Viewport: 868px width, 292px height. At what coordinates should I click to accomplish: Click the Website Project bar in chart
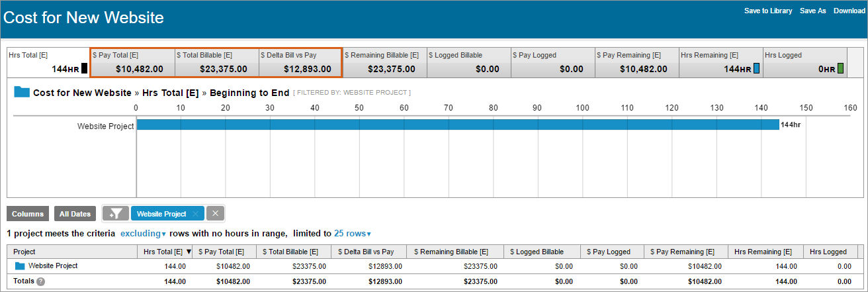coord(456,124)
